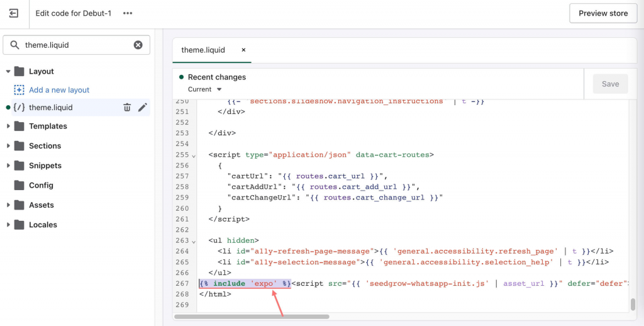This screenshot has width=644, height=326.
Task: Click the Preview store button
Action: 603,13
